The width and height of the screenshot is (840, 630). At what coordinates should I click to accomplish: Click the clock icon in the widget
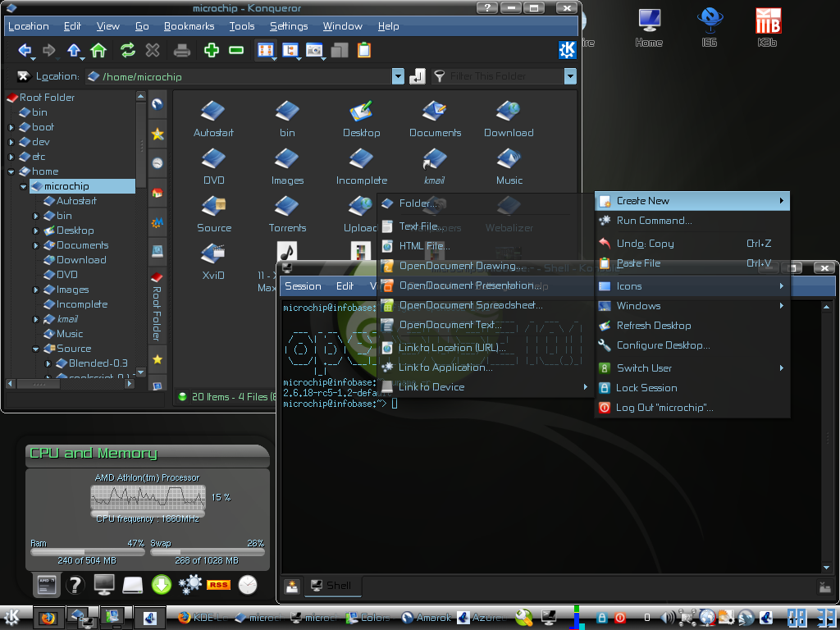pyautogui.click(x=248, y=585)
